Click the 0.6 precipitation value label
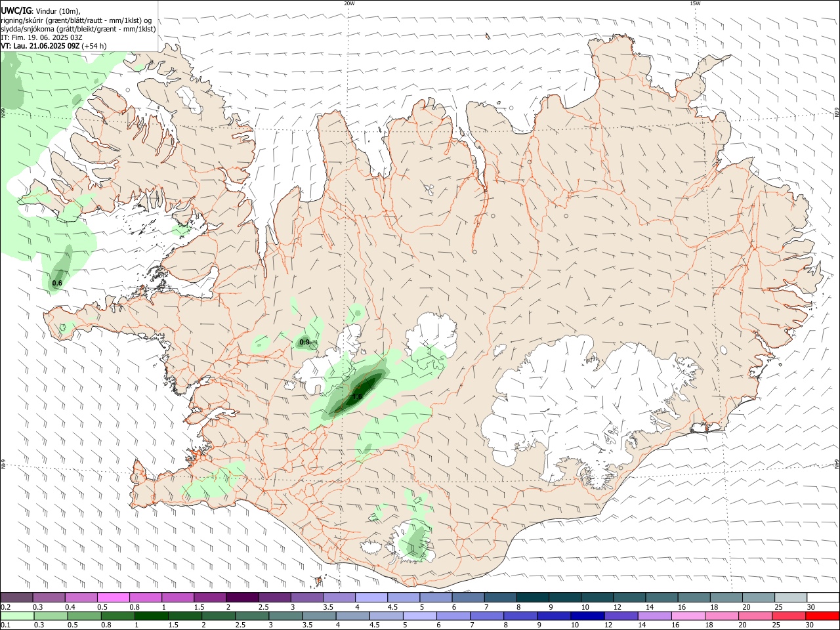 [57, 283]
